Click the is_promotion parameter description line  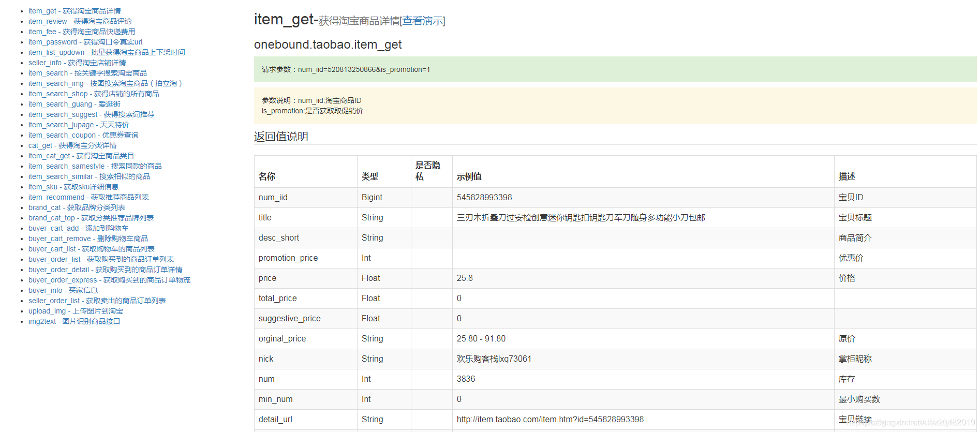(313, 111)
